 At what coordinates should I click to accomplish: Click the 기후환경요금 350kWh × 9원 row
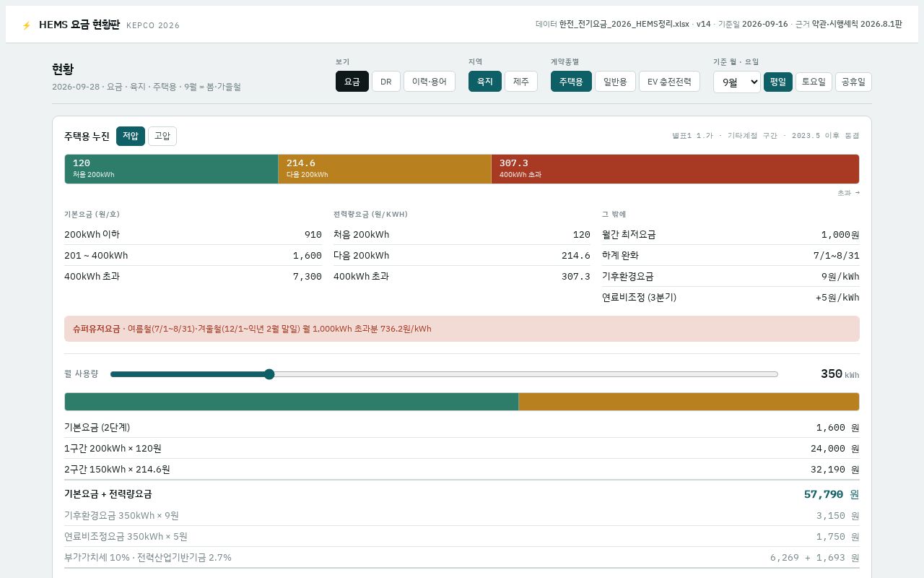(462, 516)
